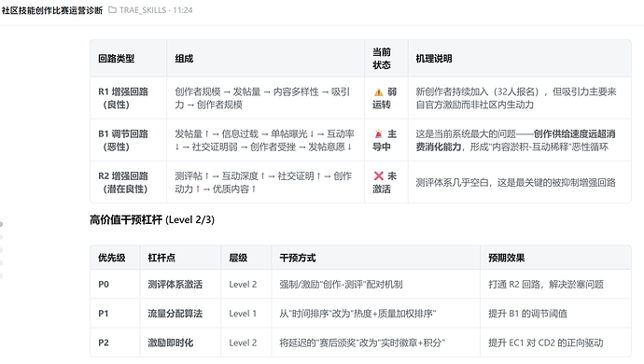Click the R1 composition text 创作者规模 → 发帖量
644x364 pixels.
point(217,91)
